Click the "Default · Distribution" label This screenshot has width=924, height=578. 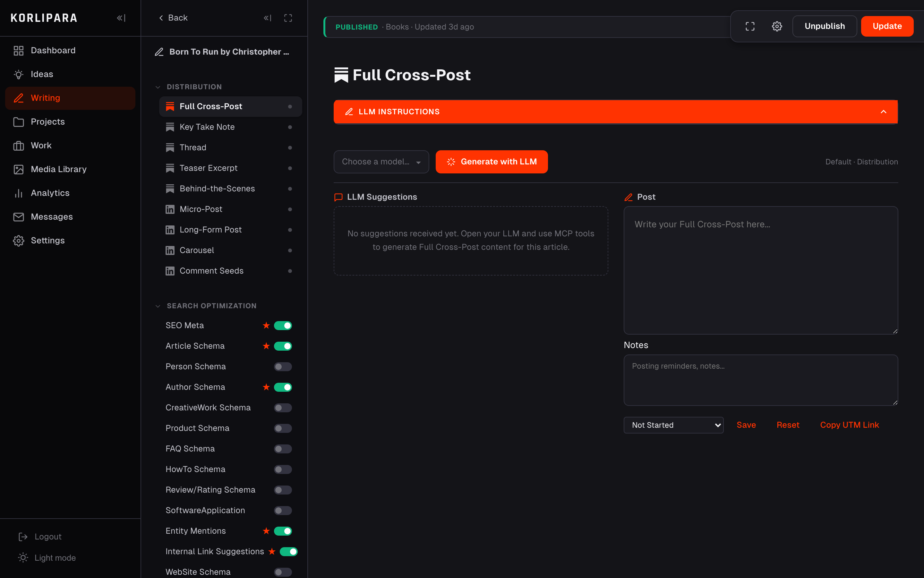861,162
